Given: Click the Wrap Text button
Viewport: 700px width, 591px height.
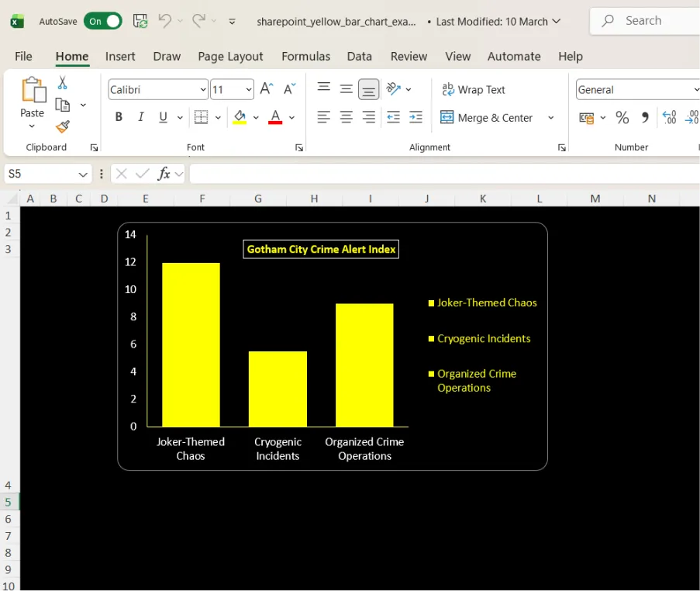Looking at the screenshot, I should (474, 90).
